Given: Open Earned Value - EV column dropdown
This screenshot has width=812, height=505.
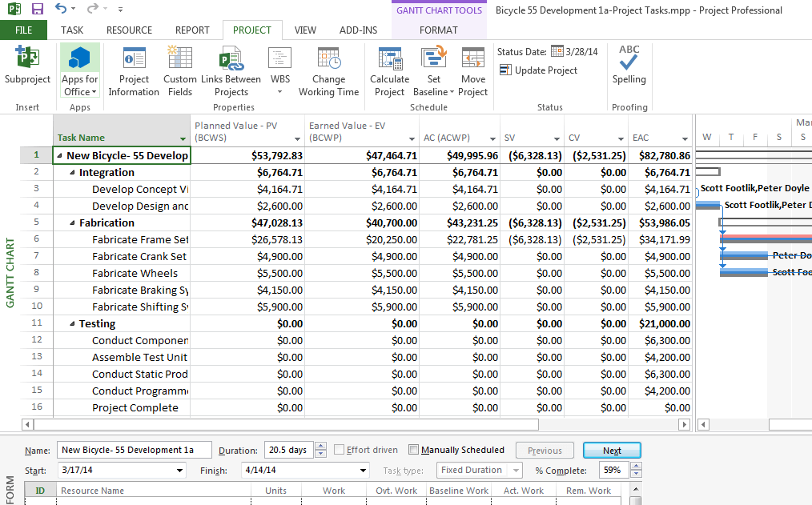Looking at the screenshot, I should coord(412,138).
